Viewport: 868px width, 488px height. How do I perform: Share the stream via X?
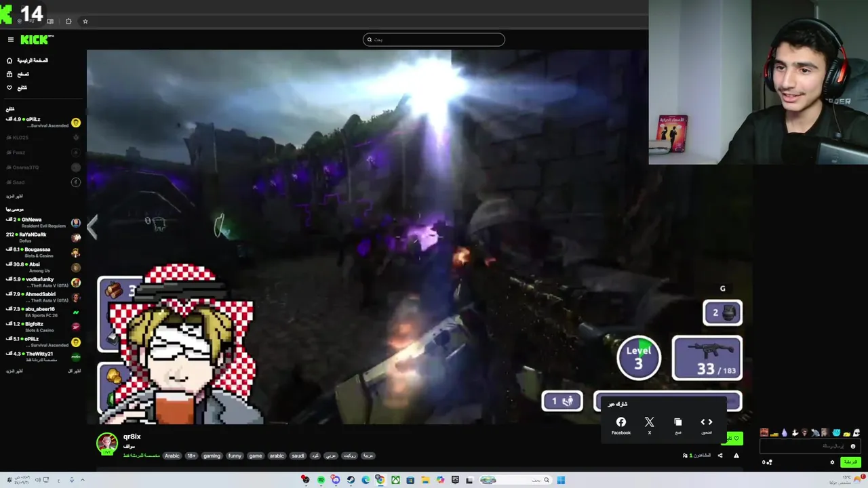pos(650,426)
